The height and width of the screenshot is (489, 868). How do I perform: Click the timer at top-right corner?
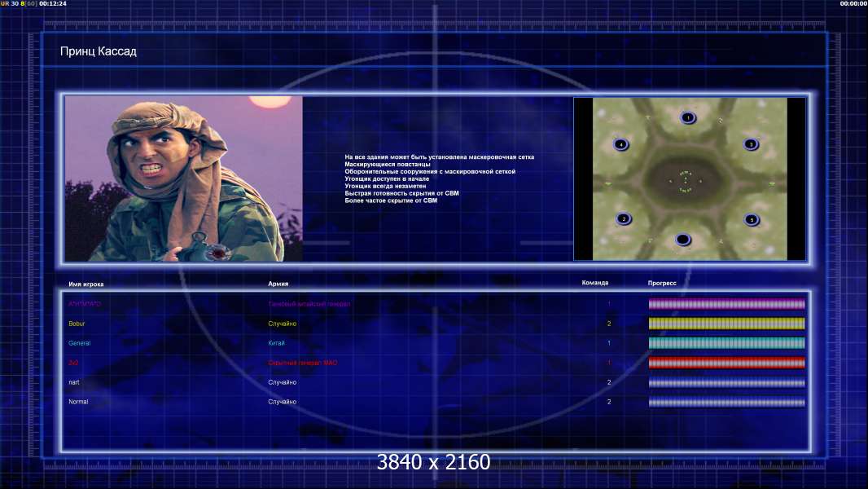853,3
